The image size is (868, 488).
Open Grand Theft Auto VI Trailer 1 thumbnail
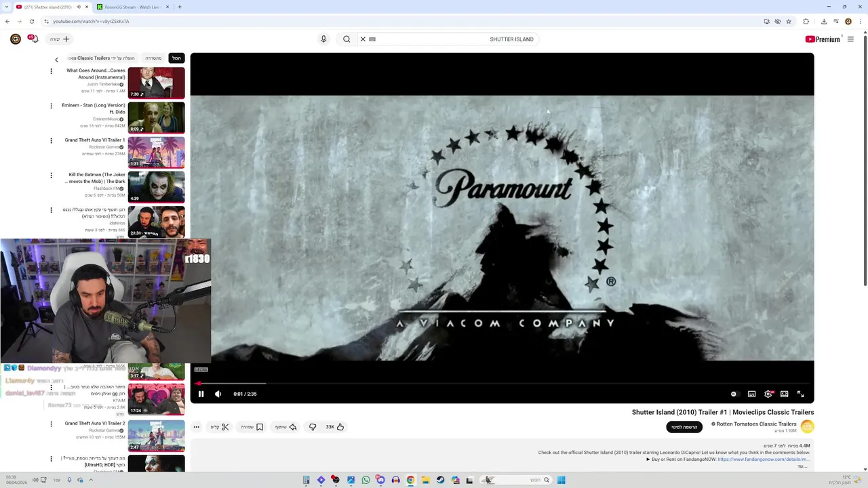pos(156,152)
